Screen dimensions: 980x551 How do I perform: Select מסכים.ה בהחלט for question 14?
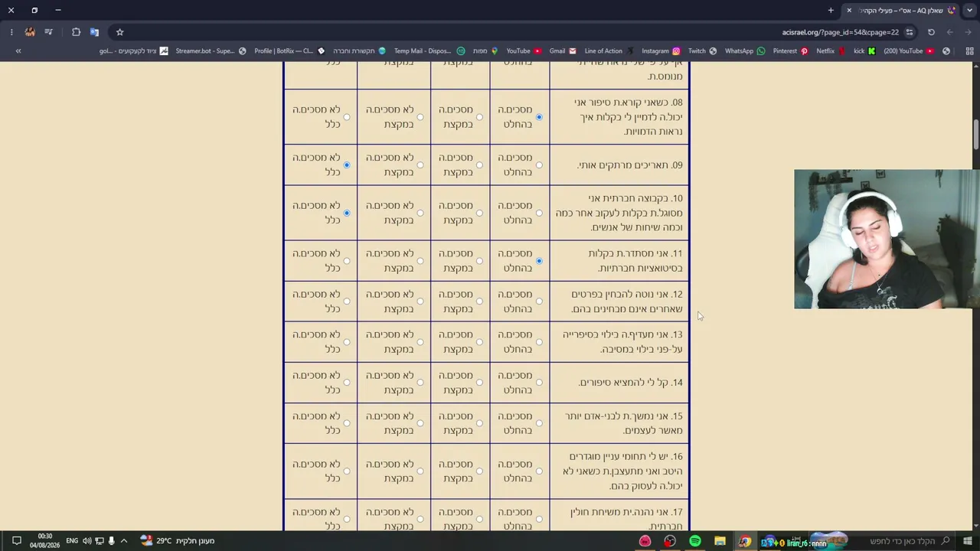[539, 383]
